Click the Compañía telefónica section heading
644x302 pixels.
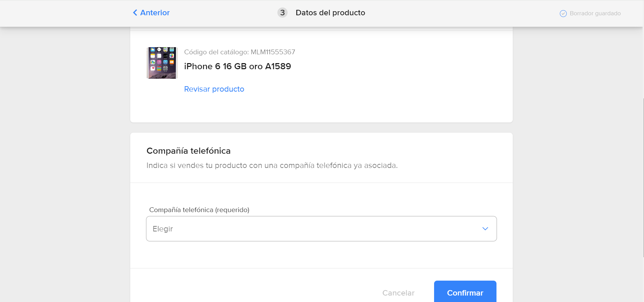189,151
